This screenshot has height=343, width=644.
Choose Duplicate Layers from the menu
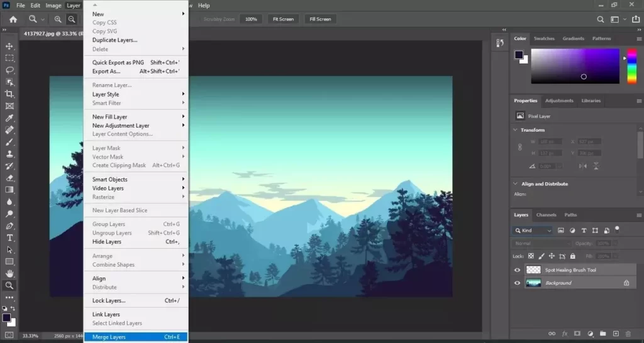tap(136, 40)
